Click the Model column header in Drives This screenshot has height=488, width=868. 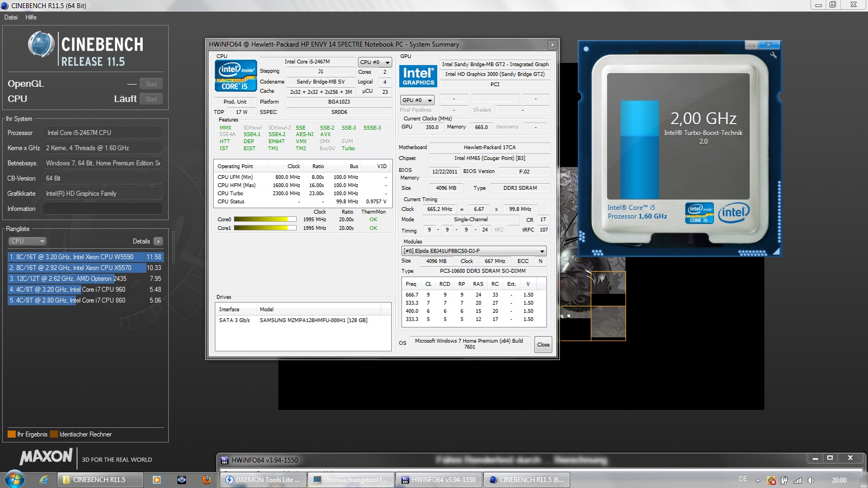[x=319, y=310]
